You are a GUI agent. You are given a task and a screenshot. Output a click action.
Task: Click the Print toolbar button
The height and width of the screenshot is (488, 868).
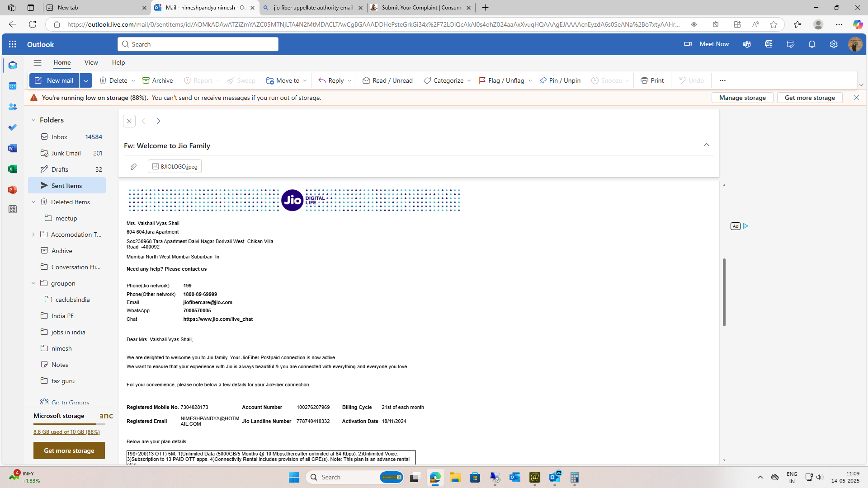pos(652,80)
